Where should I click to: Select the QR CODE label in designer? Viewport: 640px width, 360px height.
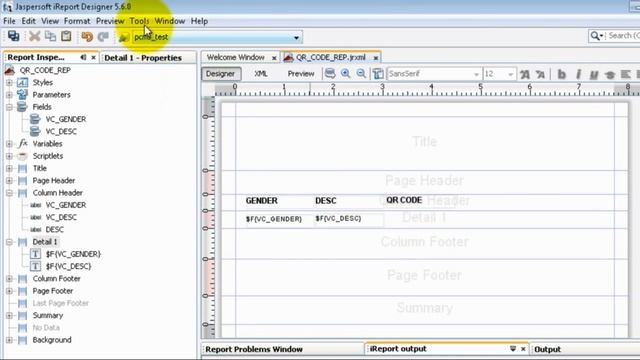point(404,200)
